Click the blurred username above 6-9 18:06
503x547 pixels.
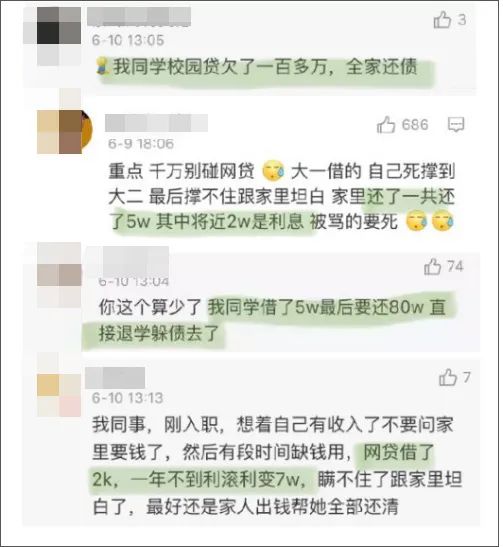[157, 123]
